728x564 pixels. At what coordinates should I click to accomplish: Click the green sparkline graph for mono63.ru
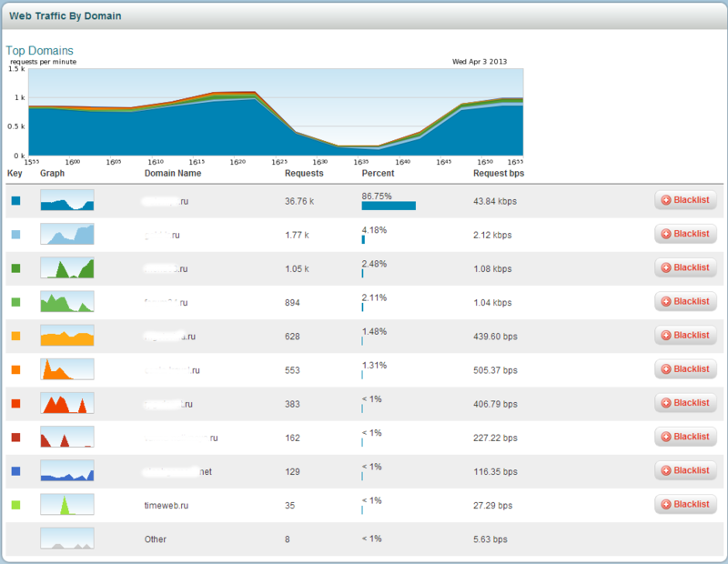[x=66, y=267]
